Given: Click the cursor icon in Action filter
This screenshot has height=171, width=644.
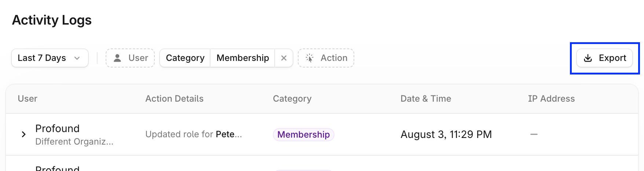Looking at the screenshot, I should click(x=310, y=58).
